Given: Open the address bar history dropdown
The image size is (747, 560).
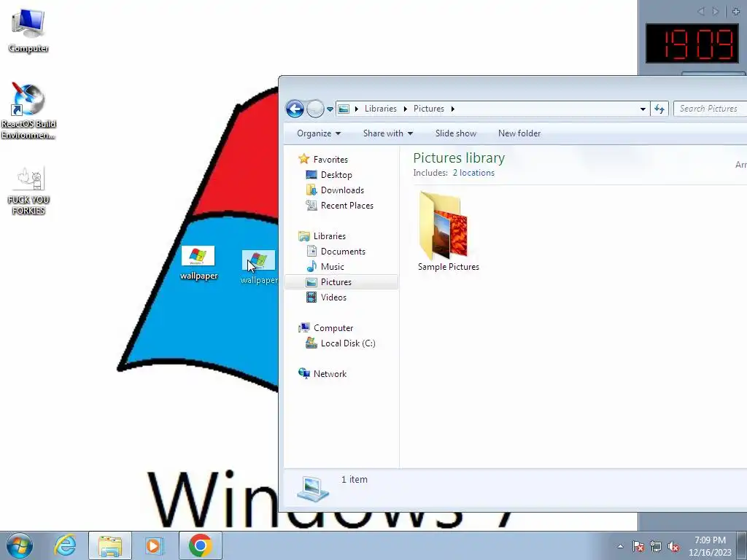Looking at the screenshot, I should tap(643, 109).
